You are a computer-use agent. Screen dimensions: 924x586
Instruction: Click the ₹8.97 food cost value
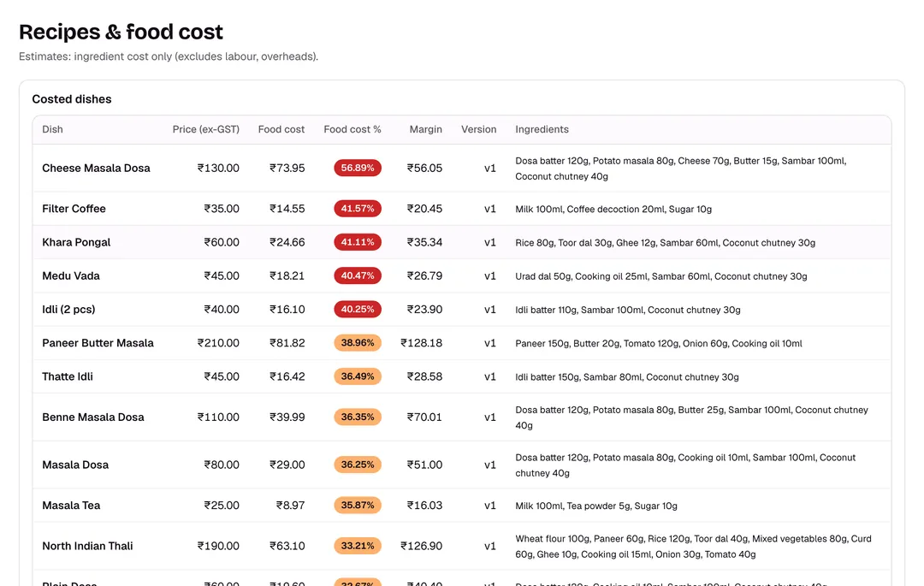pyautogui.click(x=291, y=506)
